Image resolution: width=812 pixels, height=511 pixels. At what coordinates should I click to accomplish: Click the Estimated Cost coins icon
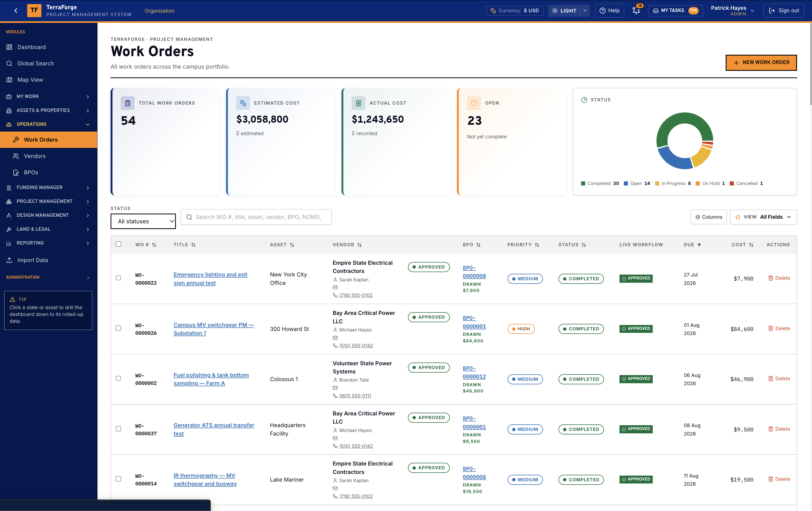coord(243,103)
